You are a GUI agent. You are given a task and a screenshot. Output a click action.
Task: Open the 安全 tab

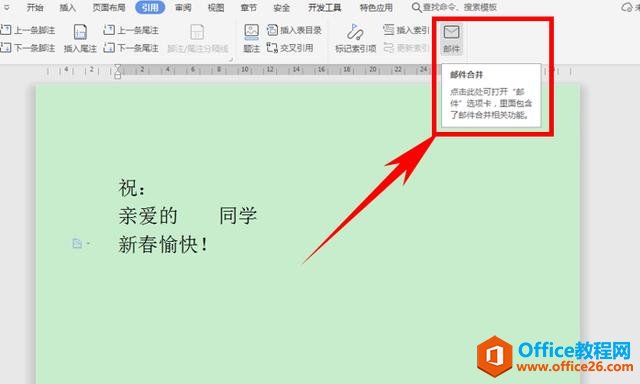click(282, 7)
